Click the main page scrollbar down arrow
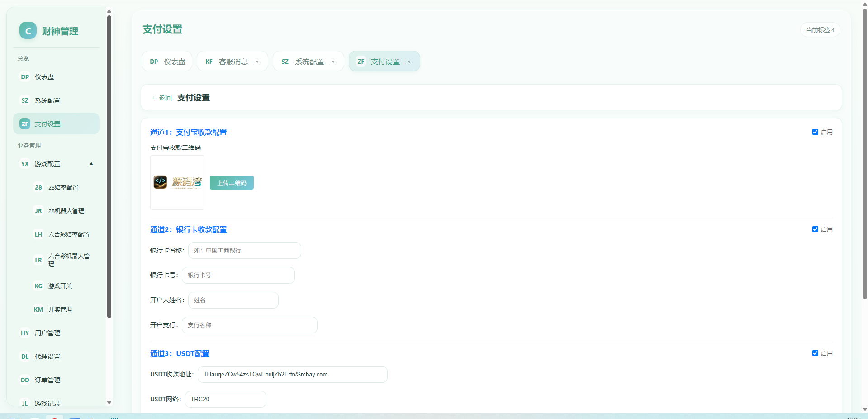The image size is (868, 419). point(865,409)
